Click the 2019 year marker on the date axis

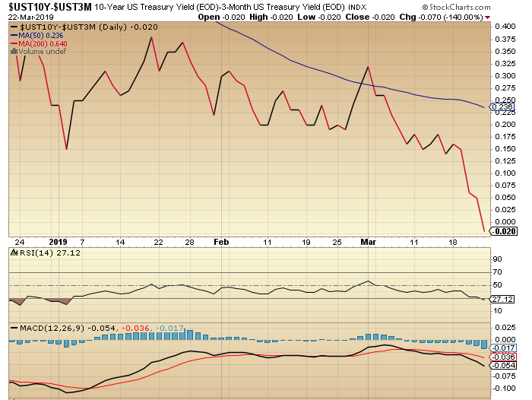[58, 242]
